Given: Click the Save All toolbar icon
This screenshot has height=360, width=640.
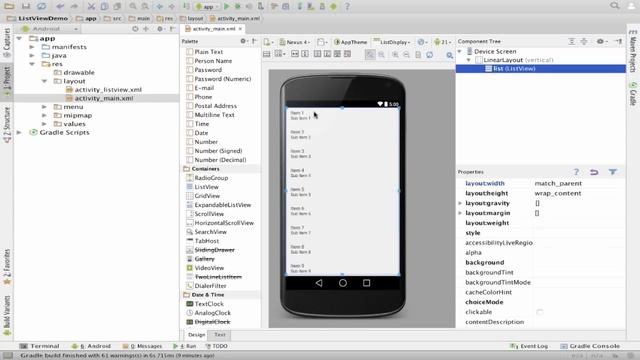Looking at the screenshot, I should tap(26, 6).
